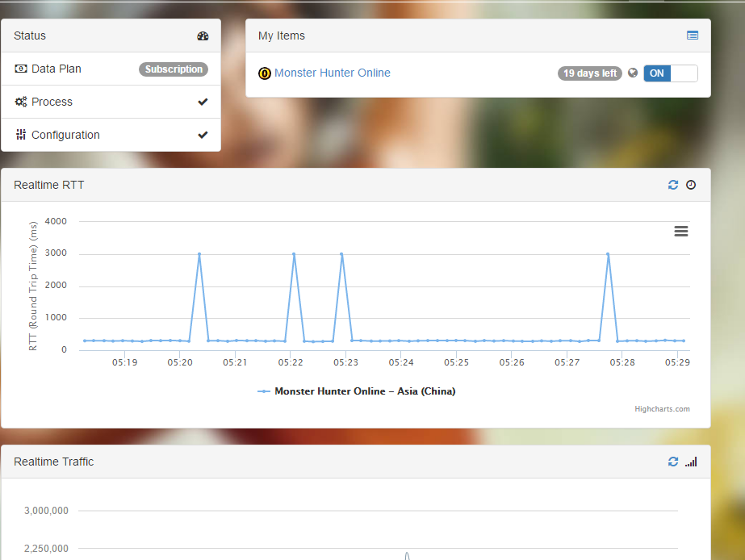745x560 pixels.
Task: Toggle the Monster Hunter Online Asia legend series
Action: 356,391
